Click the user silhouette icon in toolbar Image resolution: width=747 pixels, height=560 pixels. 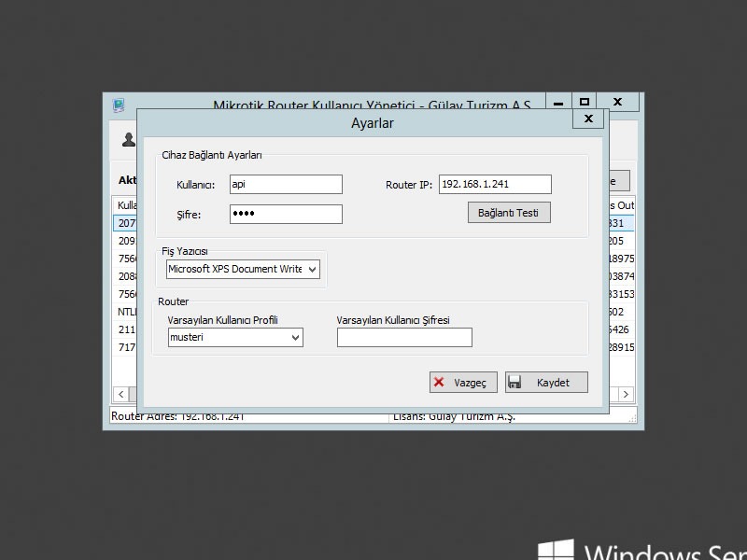click(x=128, y=140)
